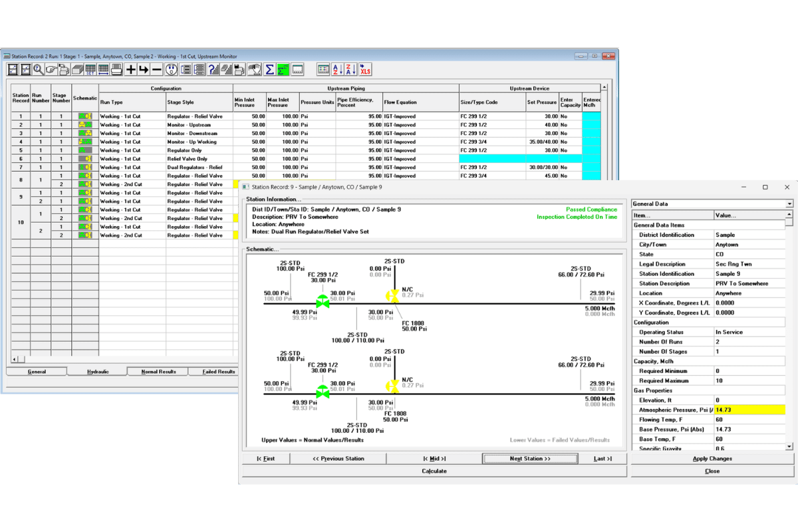Click the Calculate button

[434, 471]
